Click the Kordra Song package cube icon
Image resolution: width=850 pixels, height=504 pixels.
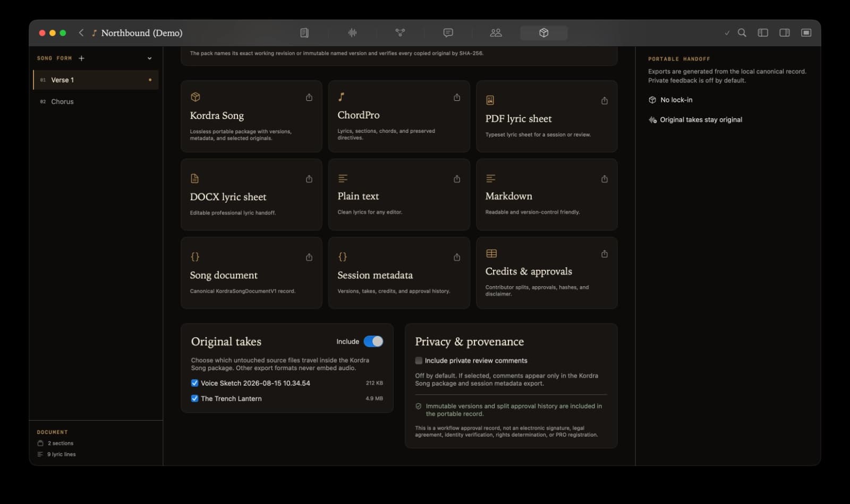point(195,97)
